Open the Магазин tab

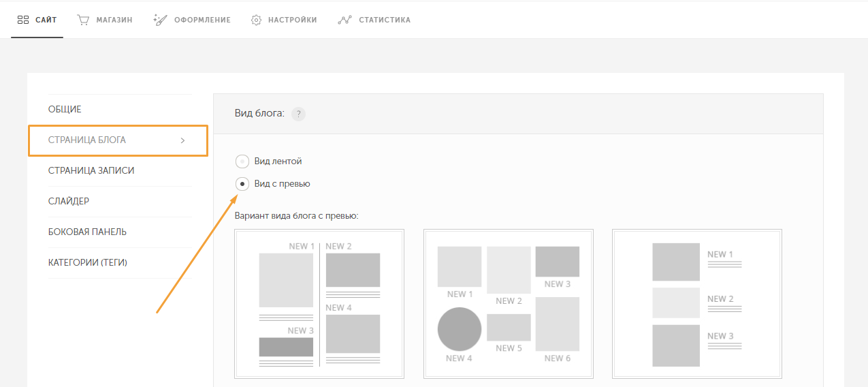105,20
